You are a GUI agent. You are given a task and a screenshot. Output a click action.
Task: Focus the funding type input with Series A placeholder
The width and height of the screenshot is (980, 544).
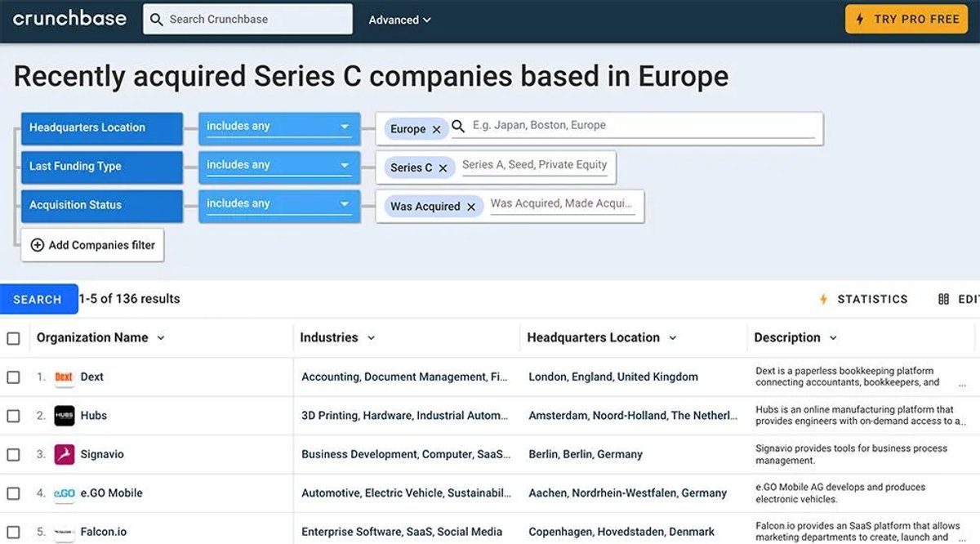coord(535,165)
